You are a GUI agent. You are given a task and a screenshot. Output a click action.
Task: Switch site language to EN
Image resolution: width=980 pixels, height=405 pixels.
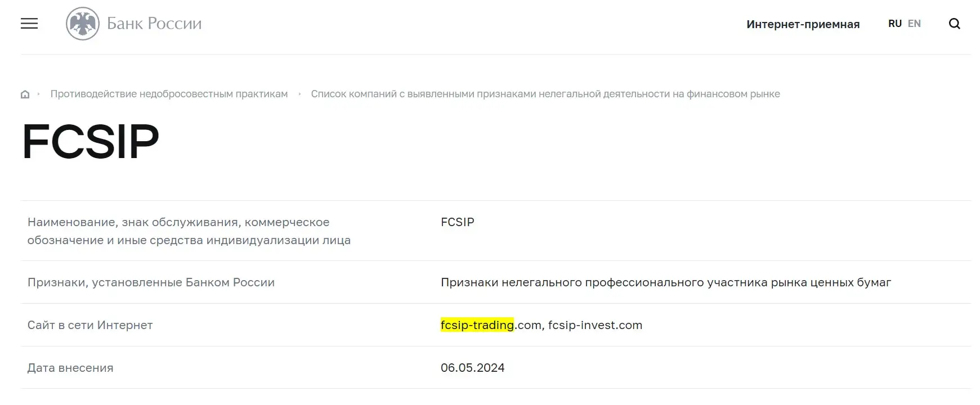(x=914, y=23)
